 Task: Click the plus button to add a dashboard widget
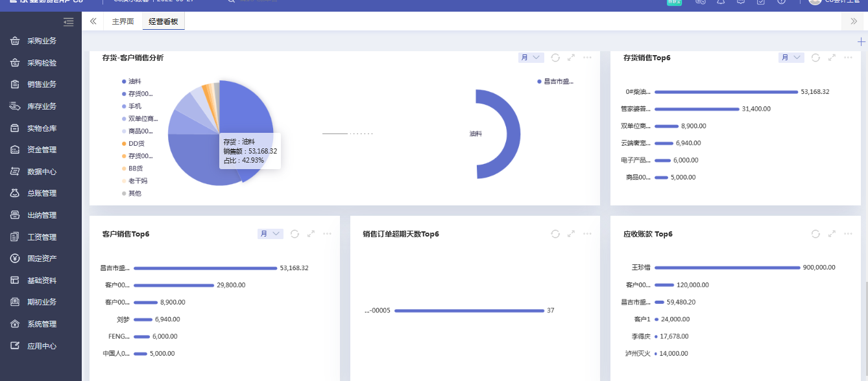[x=861, y=41]
